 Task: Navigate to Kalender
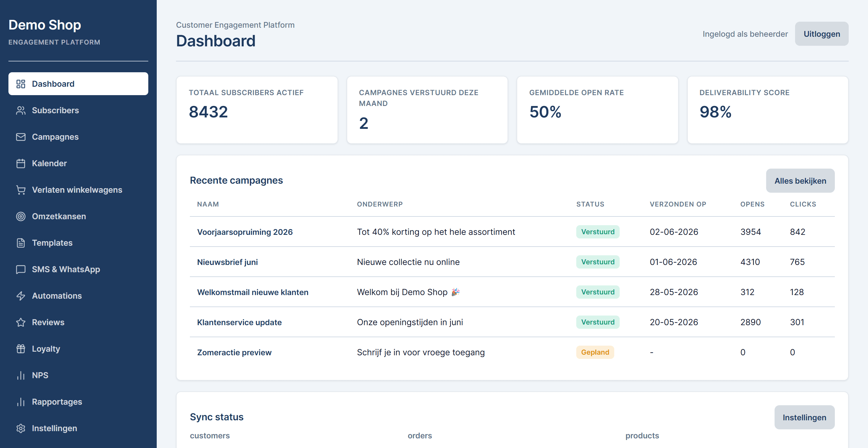78,163
